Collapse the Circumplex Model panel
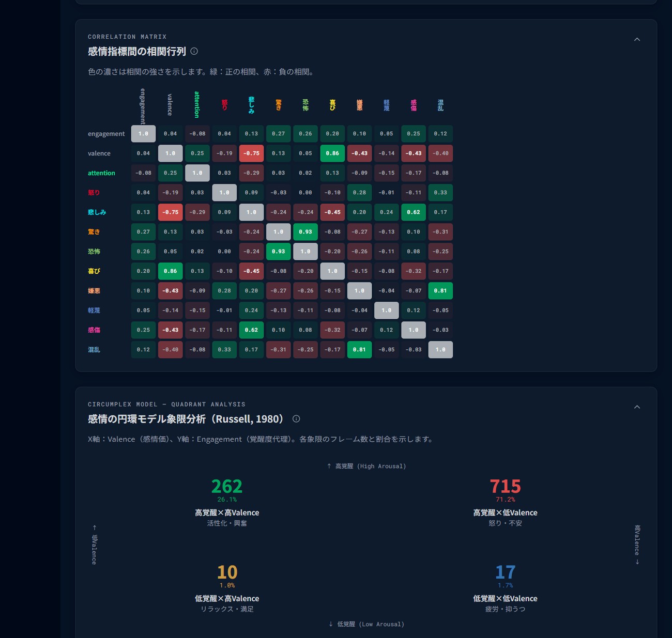This screenshot has height=638, width=672. [637, 407]
